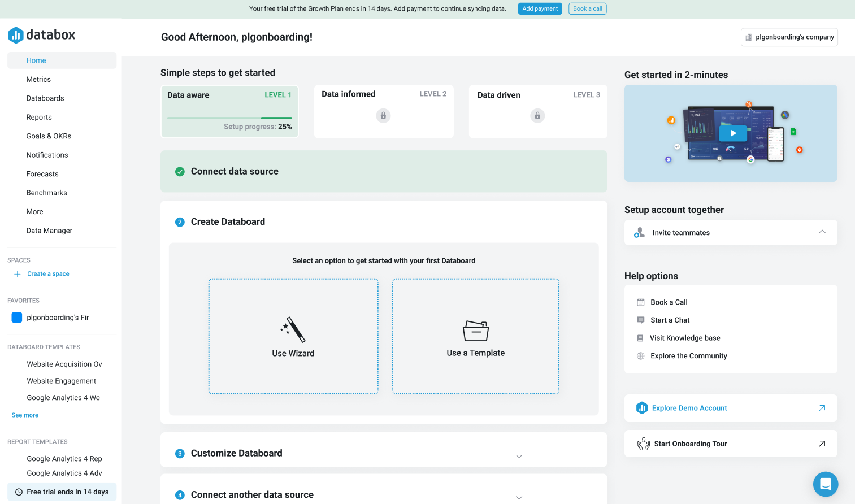
Task: Open Google Analytics 4 Rep report template
Action: [64, 459]
